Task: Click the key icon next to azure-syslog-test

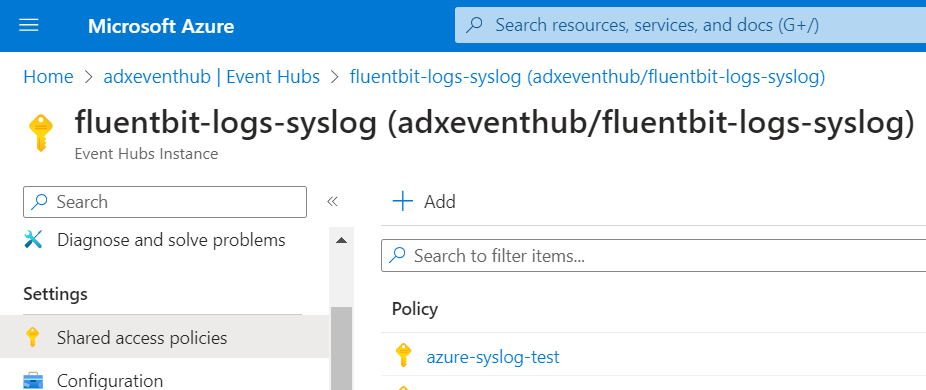Action: pos(403,356)
